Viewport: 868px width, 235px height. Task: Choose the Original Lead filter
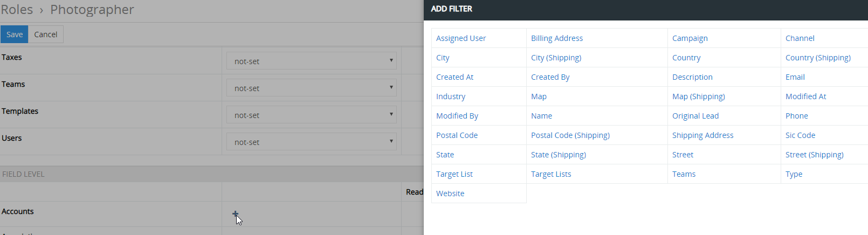(x=695, y=116)
